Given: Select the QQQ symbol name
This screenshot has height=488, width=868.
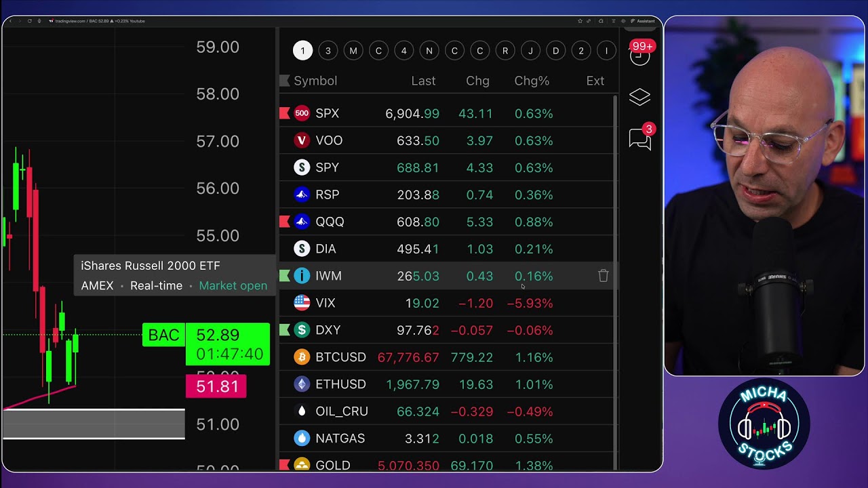Looking at the screenshot, I should pos(330,222).
